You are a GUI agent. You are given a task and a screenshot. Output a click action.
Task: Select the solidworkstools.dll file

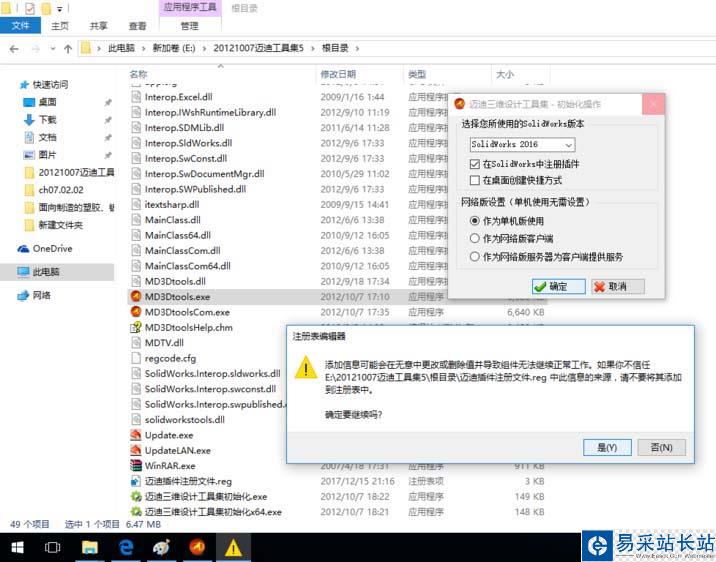(x=185, y=419)
